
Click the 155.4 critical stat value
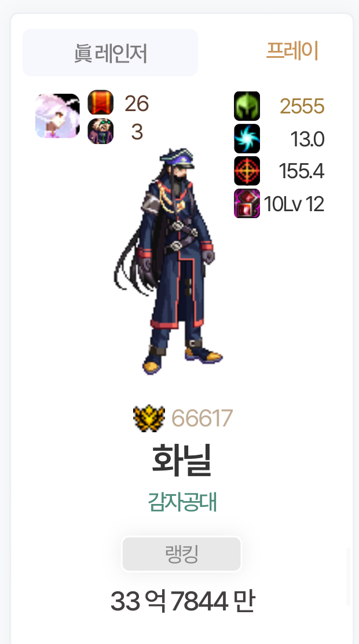point(302,171)
